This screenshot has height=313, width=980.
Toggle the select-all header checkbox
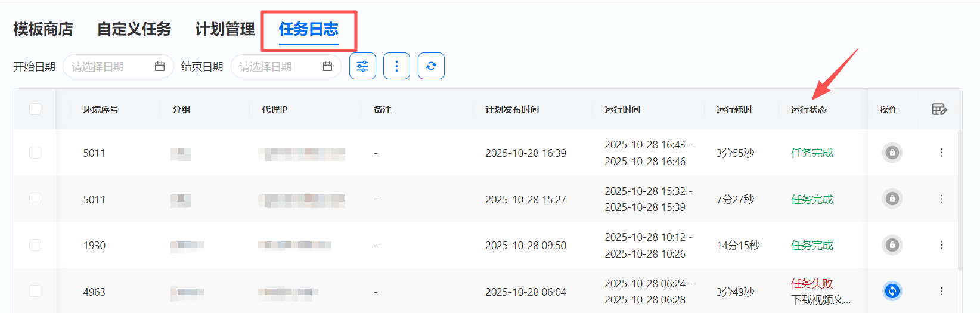pyautogui.click(x=35, y=109)
